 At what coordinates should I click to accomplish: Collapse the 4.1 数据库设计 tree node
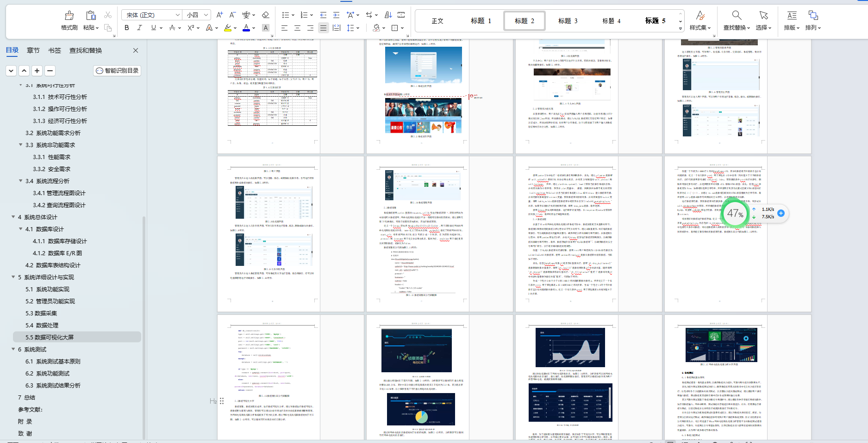pos(20,229)
